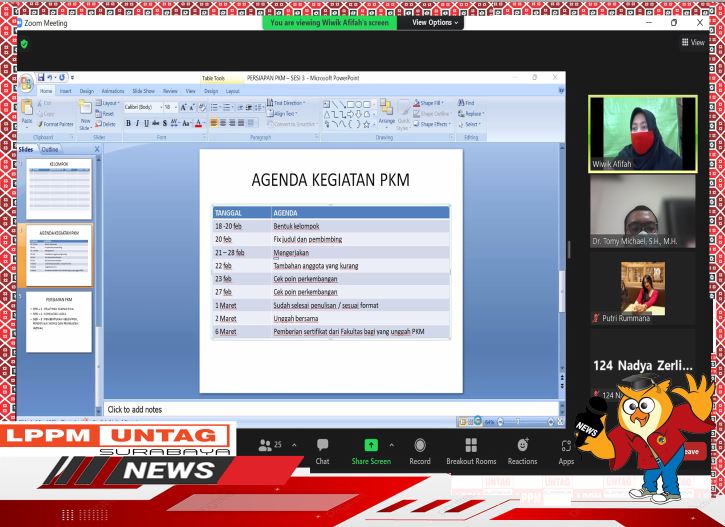Viewport: 725px width, 527px height.
Task: Open Chat in the Zoom toolbar
Action: pos(322,452)
